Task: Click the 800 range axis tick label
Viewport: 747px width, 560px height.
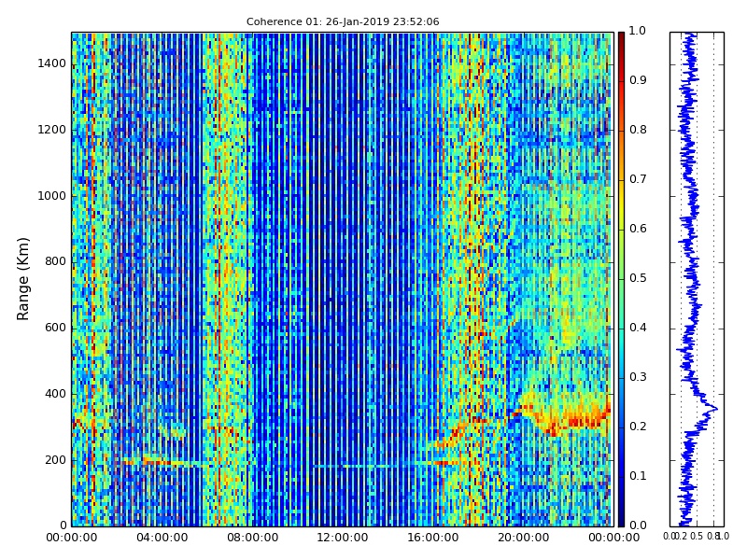Action: (55, 262)
